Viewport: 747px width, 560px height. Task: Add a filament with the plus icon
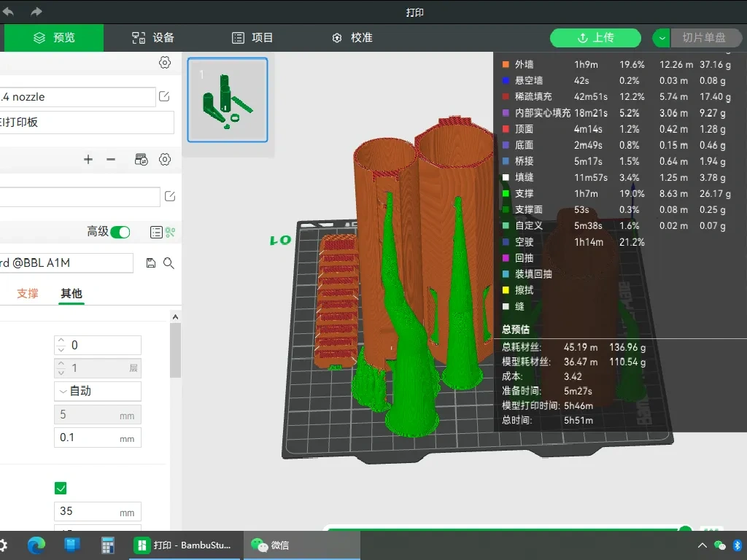point(88,159)
